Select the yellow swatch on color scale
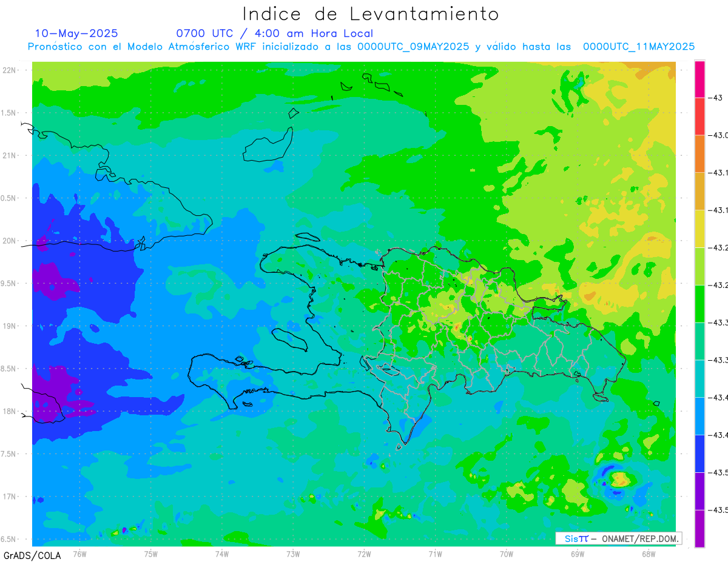Viewport: 728px width, 562px height. pos(699,229)
